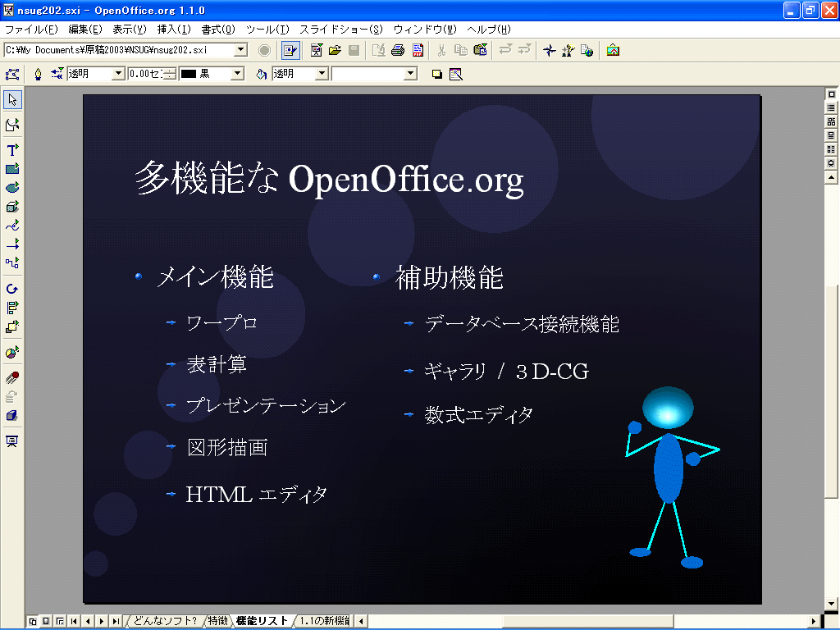Open the Arrange tool flyout
The height and width of the screenshot is (630, 840).
pos(12,326)
